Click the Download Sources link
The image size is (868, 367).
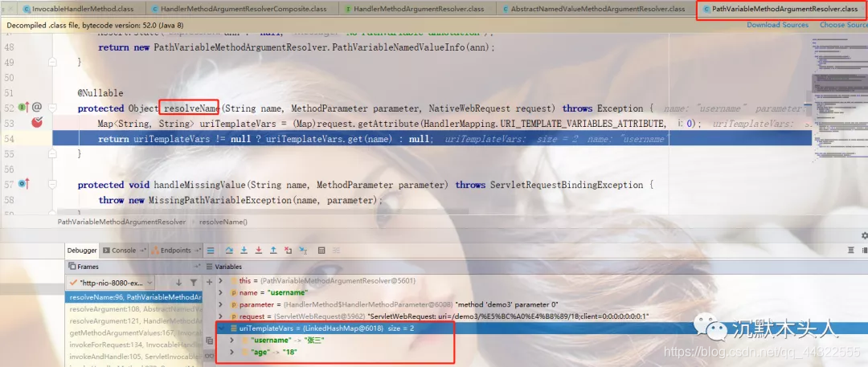[x=778, y=25]
